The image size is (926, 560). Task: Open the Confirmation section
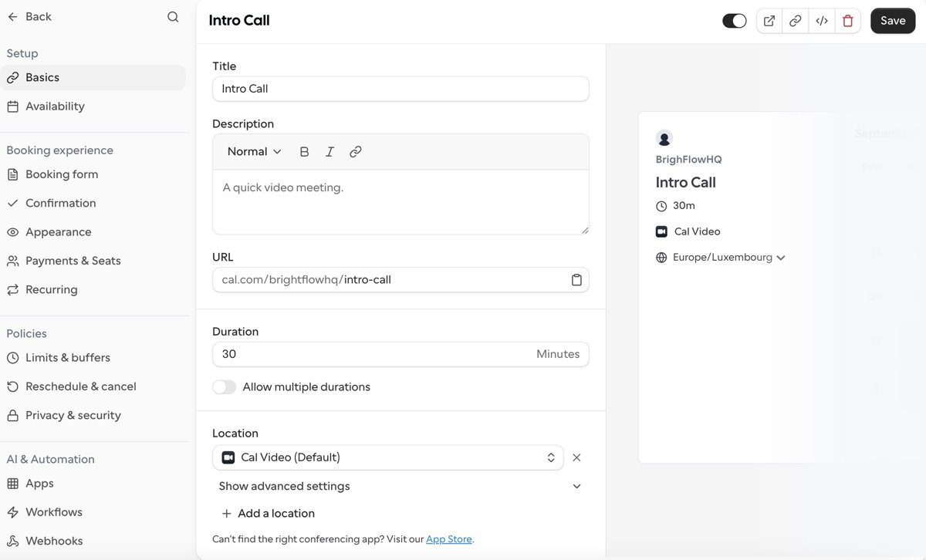click(93, 203)
